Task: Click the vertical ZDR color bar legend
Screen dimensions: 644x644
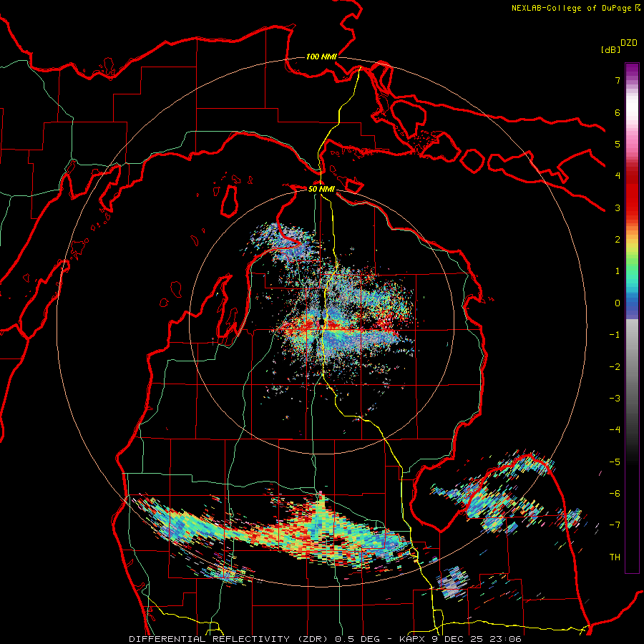Action: [x=632, y=318]
